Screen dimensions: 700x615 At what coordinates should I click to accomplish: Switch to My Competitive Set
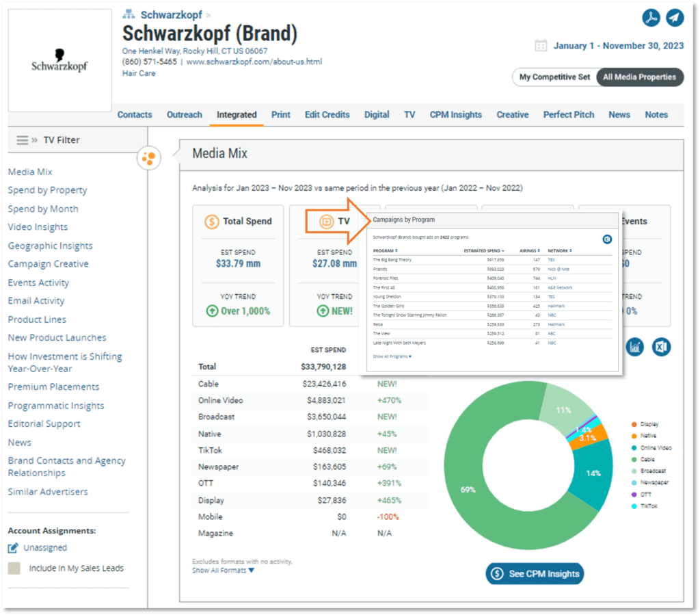[x=554, y=77]
